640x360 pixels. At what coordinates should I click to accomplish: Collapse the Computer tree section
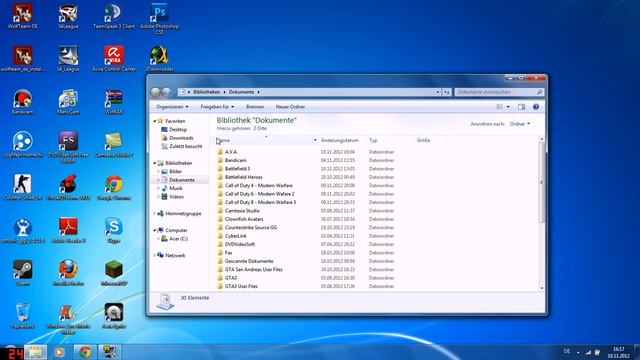point(155,230)
